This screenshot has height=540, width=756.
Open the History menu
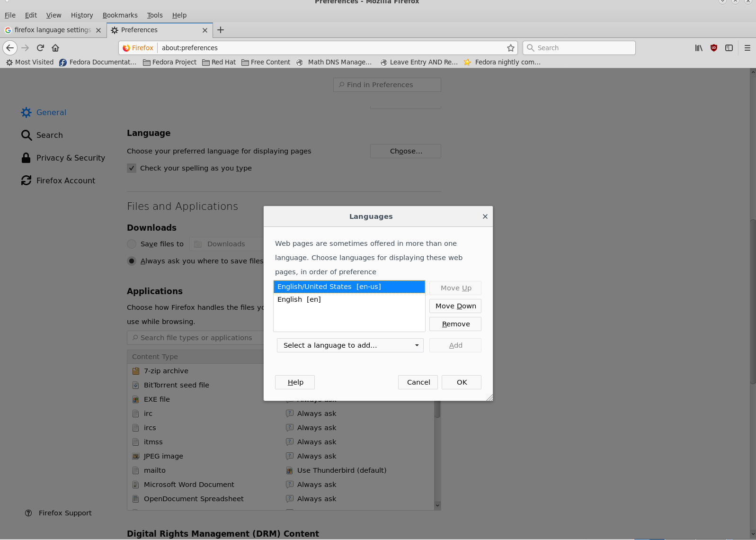click(82, 15)
